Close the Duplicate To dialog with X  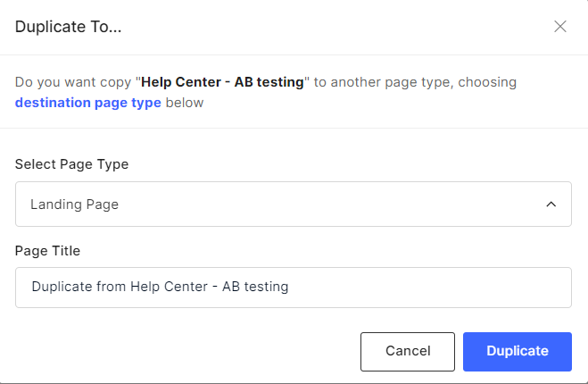click(560, 27)
